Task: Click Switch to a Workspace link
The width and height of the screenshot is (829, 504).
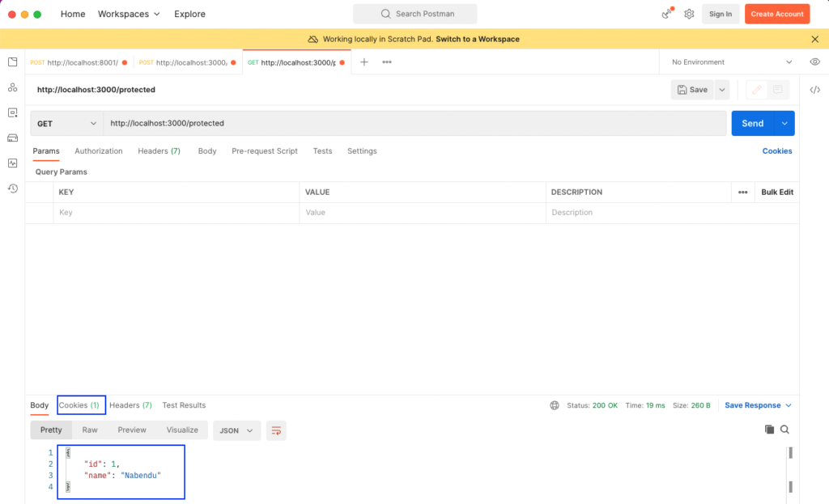Action: click(x=478, y=39)
